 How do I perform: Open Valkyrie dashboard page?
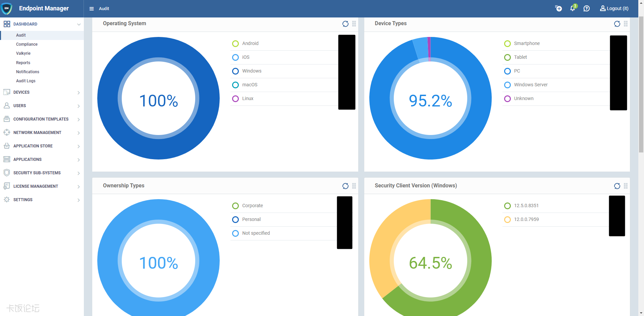23,53
